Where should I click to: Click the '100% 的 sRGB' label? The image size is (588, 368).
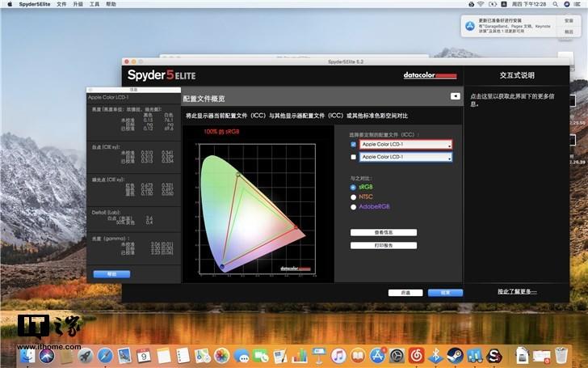point(221,132)
